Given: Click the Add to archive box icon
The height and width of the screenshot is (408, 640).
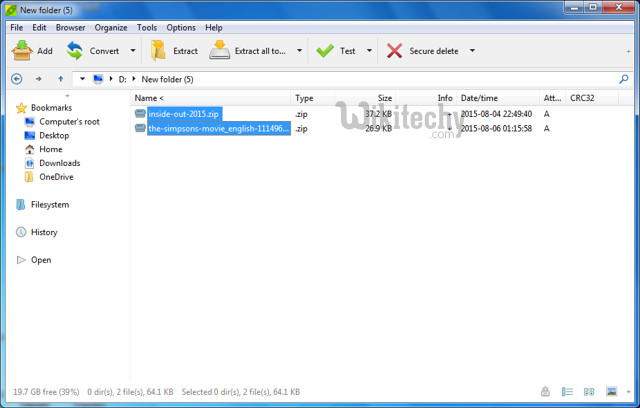Looking at the screenshot, I should pos(22,51).
